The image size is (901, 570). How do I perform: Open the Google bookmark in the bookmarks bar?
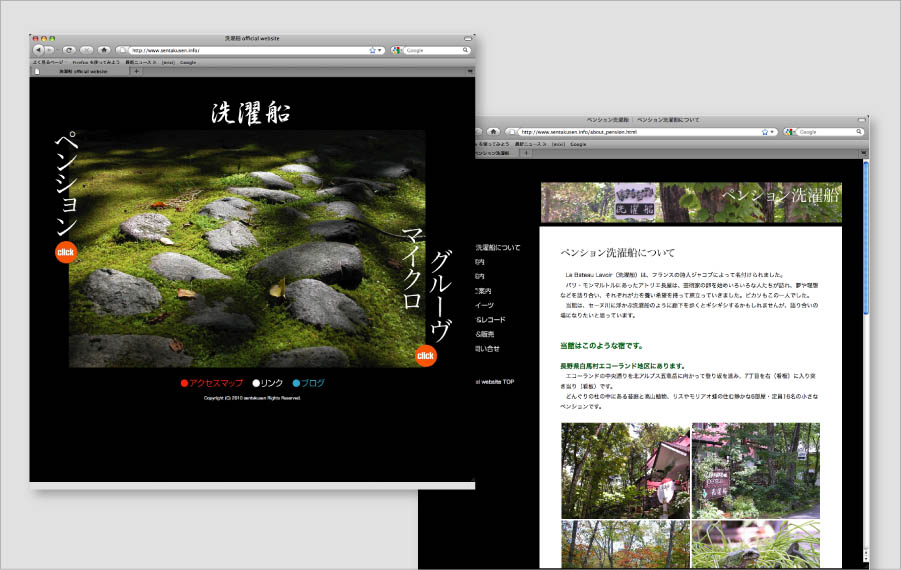188,61
